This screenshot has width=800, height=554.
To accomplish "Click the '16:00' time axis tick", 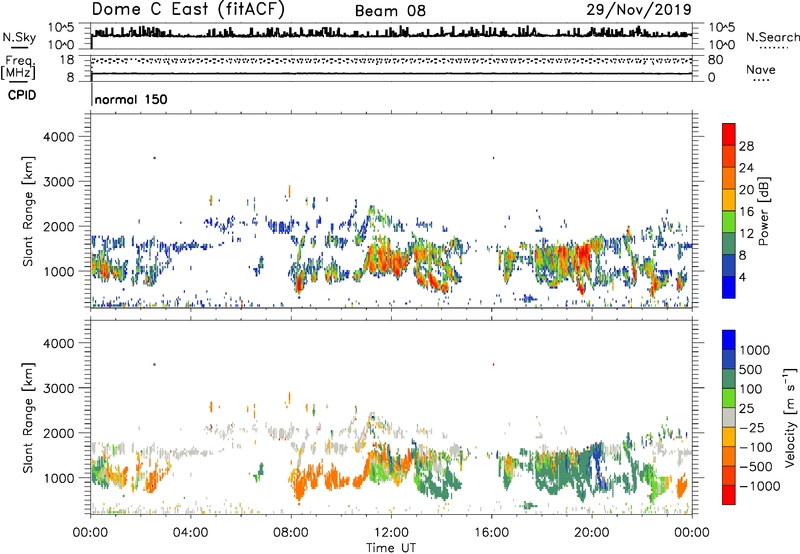I will [491, 533].
